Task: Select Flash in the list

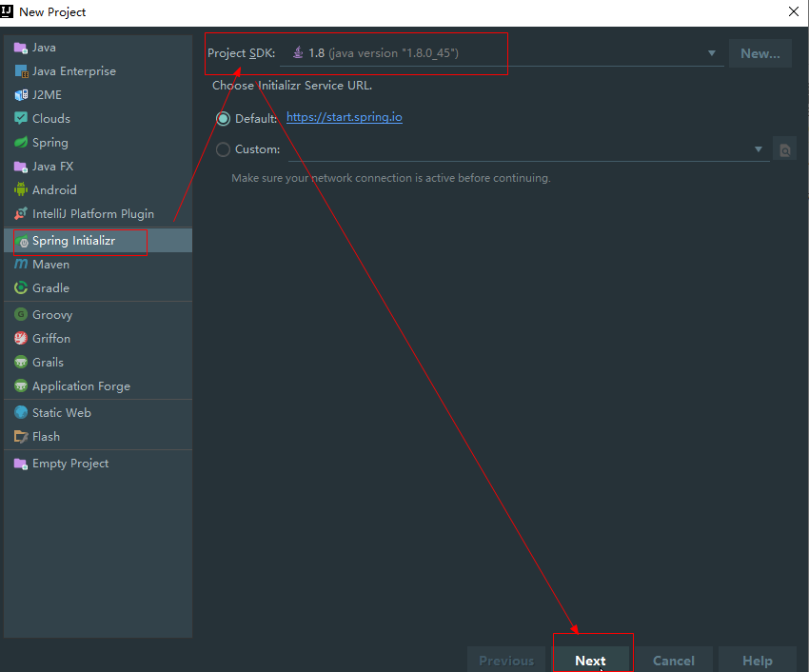Action: coord(98,437)
